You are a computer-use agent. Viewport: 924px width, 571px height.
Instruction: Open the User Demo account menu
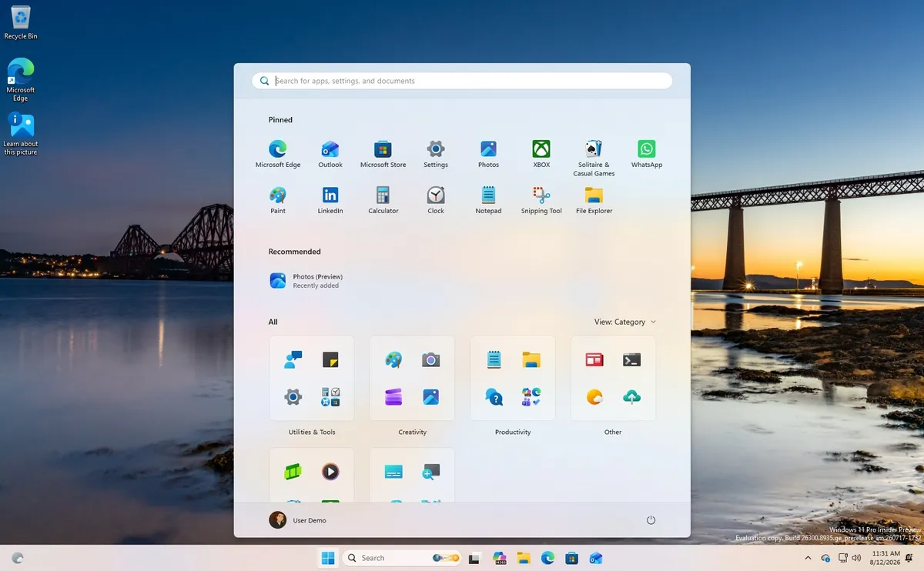click(298, 520)
